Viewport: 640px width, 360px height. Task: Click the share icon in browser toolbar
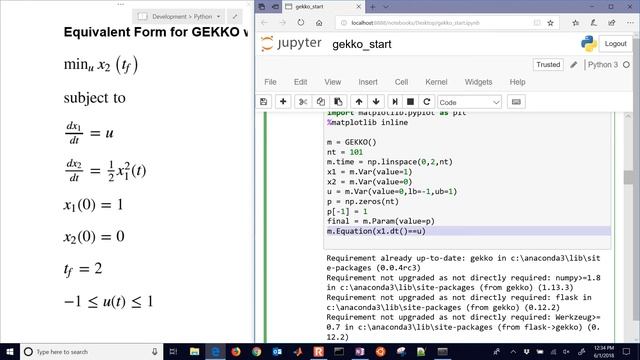click(x=611, y=23)
